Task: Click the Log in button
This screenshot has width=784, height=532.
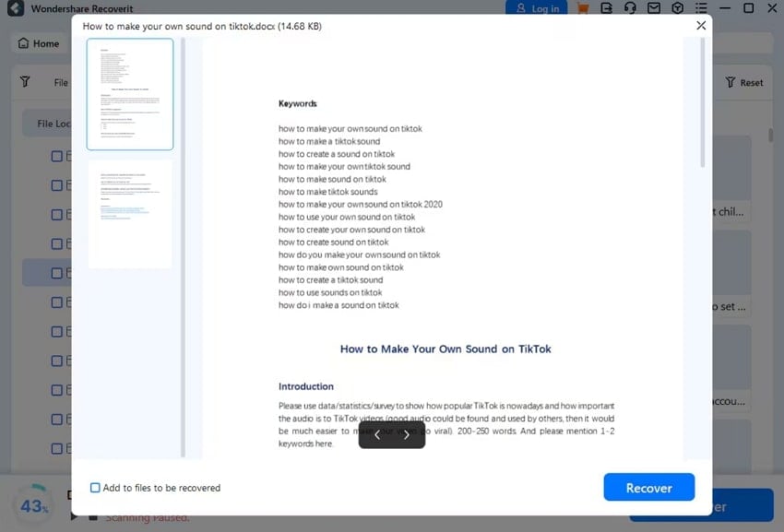Action: coord(537,8)
